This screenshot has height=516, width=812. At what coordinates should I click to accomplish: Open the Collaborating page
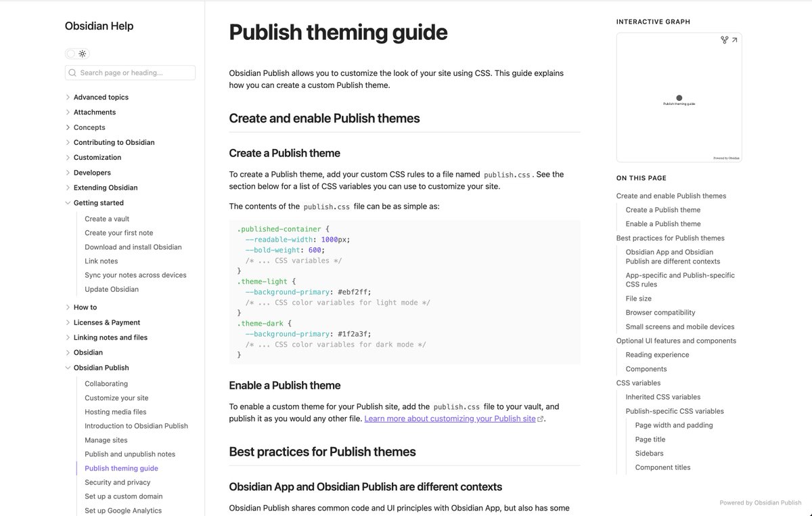106,384
